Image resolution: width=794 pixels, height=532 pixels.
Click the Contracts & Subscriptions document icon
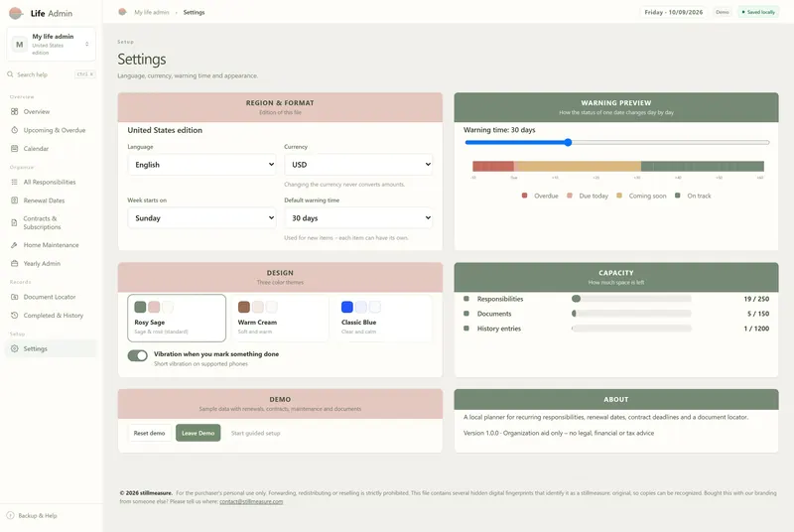tap(14, 222)
